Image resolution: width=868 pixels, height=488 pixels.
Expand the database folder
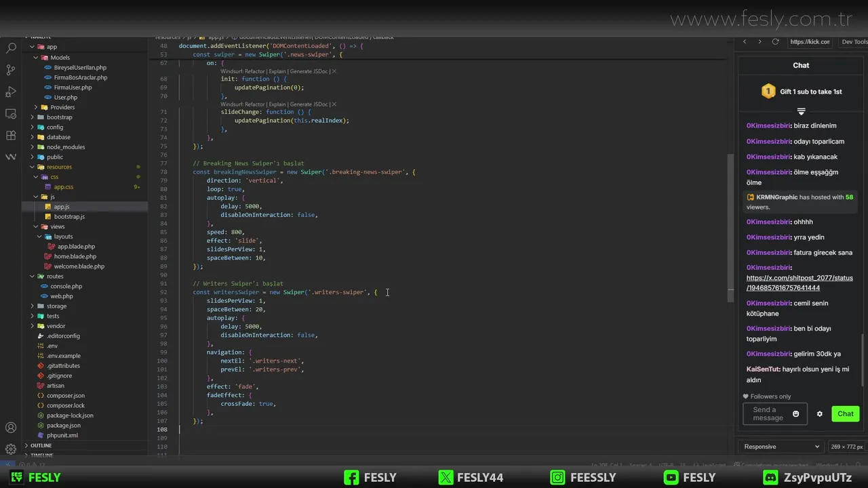click(x=32, y=137)
